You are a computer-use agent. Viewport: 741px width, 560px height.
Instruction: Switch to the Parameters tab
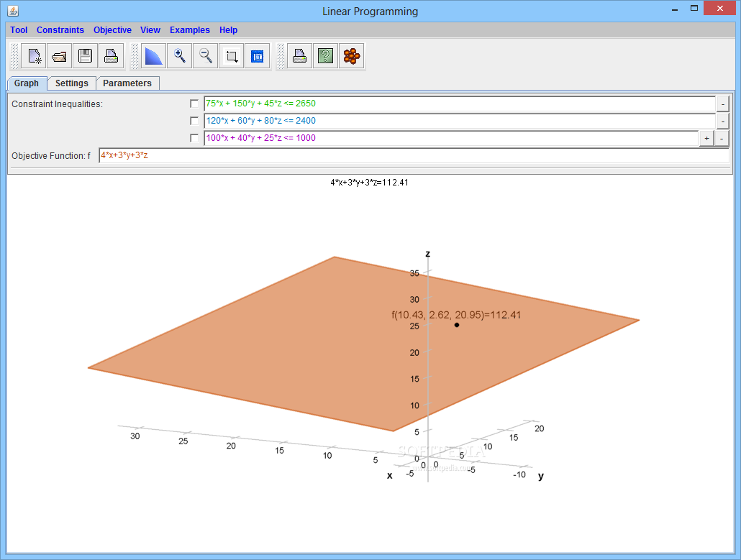click(127, 83)
